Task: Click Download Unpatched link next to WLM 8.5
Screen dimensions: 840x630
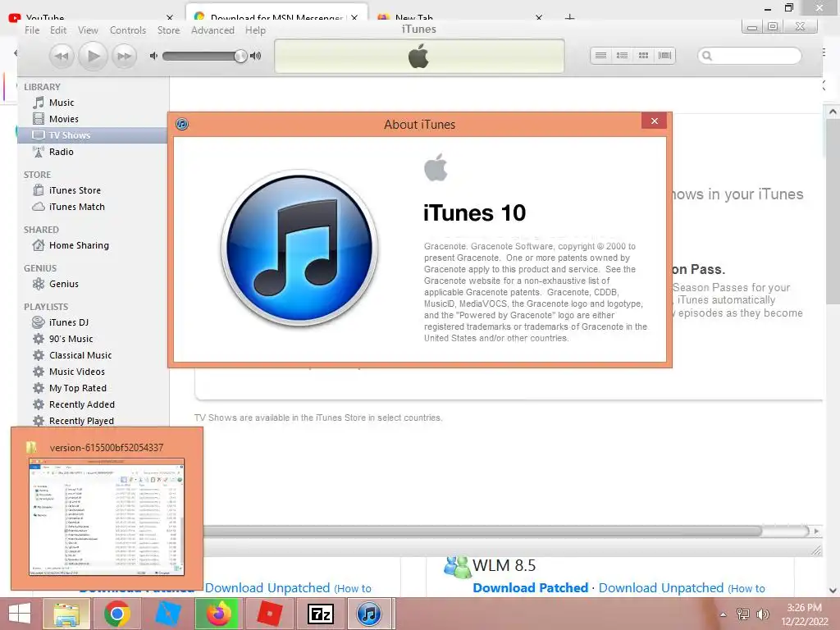Action: pos(661,587)
